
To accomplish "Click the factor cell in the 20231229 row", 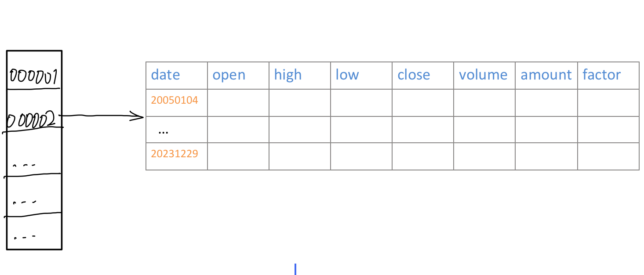I will [608, 156].
